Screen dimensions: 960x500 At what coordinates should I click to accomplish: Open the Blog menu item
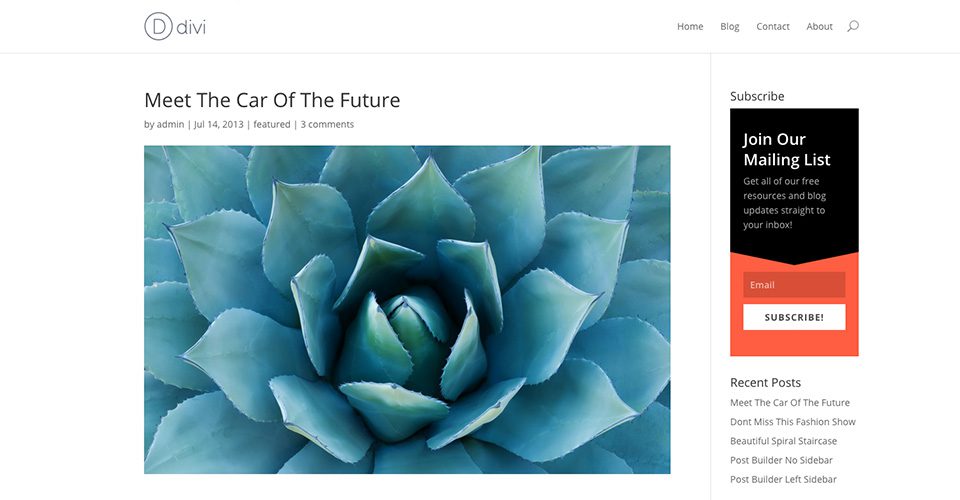tap(730, 26)
